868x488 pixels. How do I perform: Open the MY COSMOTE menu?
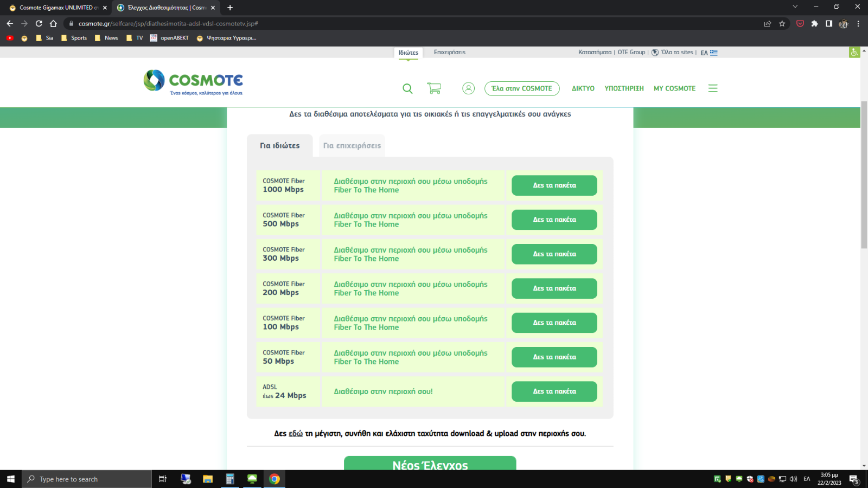click(x=674, y=88)
